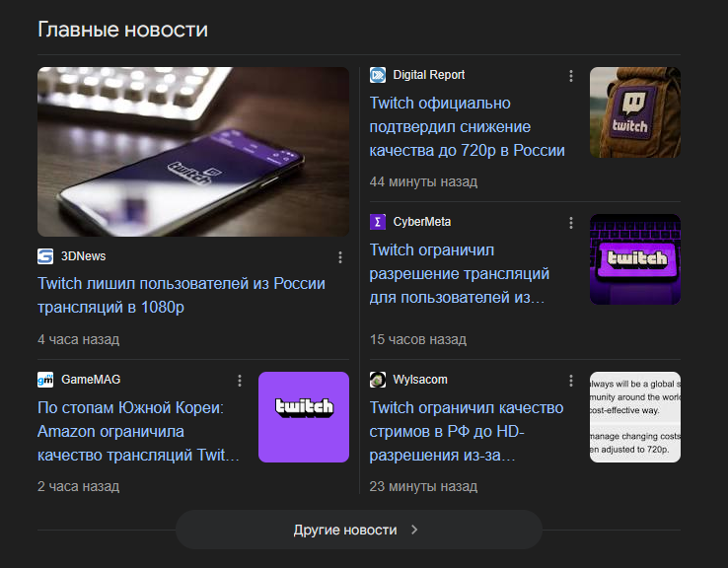Click the '2 часа назад' timestamp
Screen dimensions: 728x568
pos(79,486)
